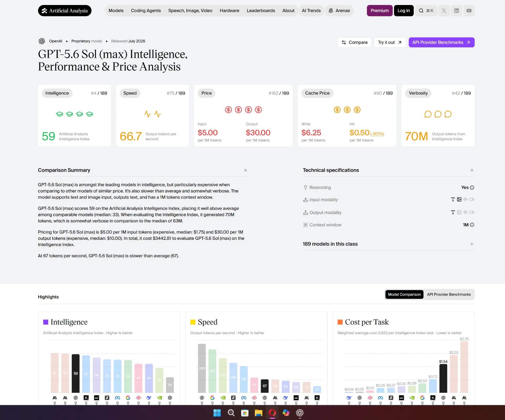Image resolution: width=505 pixels, height=420 pixels.
Task: Collapse the Comparison Summary section
Action: point(245,170)
